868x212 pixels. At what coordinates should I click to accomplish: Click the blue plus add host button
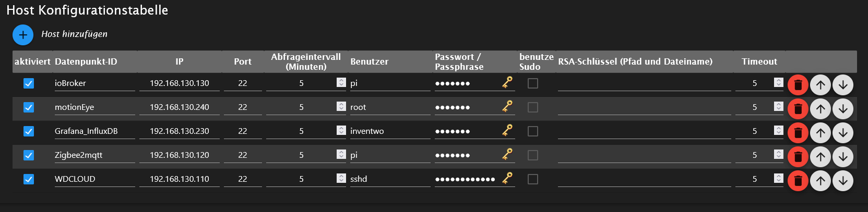coord(23,35)
